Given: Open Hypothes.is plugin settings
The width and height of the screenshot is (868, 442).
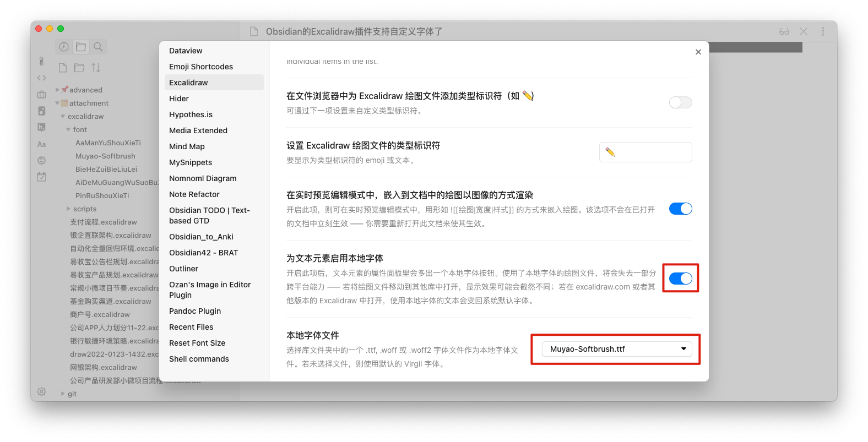Looking at the screenshot, I should pos(214,114).
